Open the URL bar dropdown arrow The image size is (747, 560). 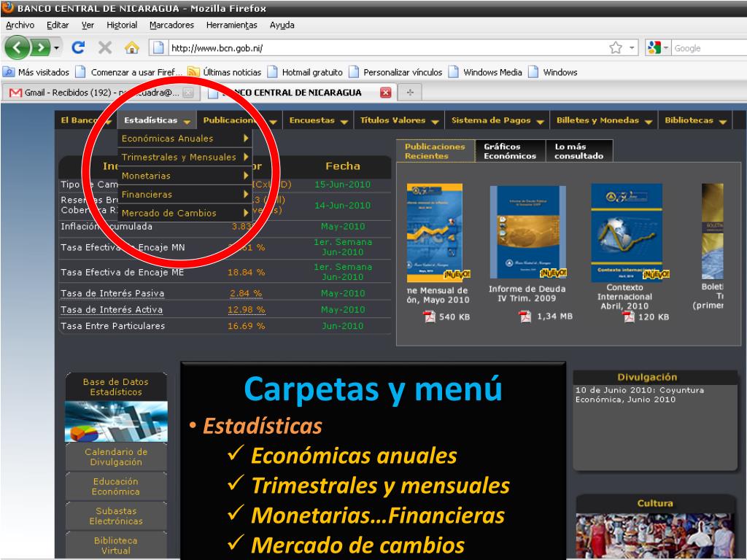tap(632, 47)
